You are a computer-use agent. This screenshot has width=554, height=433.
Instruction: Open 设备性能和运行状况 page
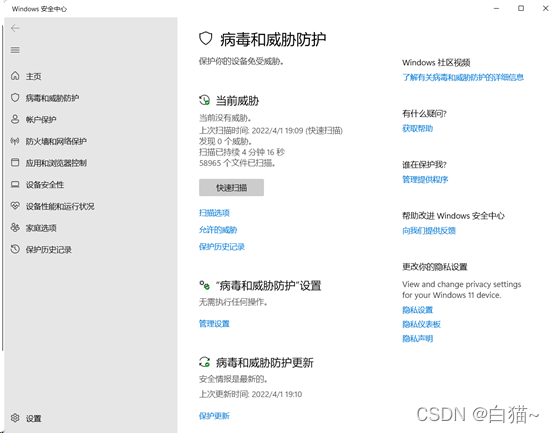coord(60,206)
